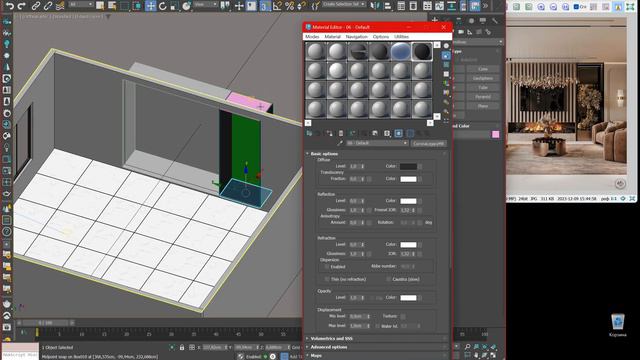This screenshot has height=360, width=640.
Task: Click the Zoom magnifier viewport navigation icon
Action: point(467,347)
